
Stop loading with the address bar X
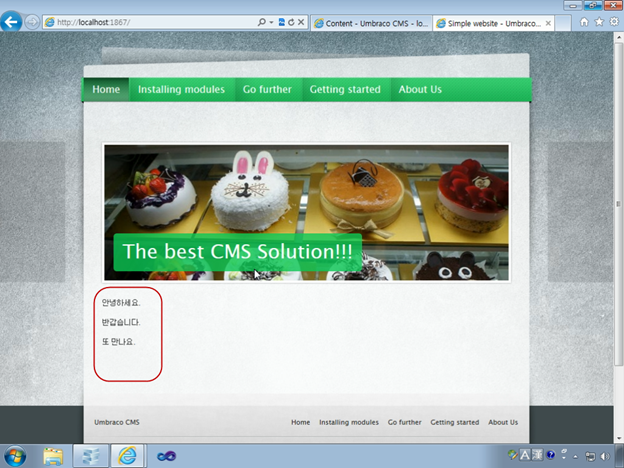point(301,22)
